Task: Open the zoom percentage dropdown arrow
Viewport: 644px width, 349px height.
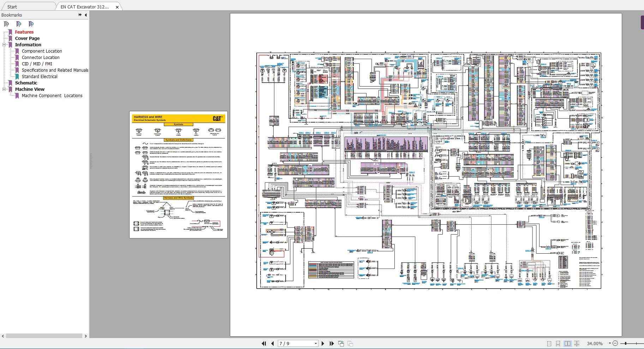Action: click(610, 343)
